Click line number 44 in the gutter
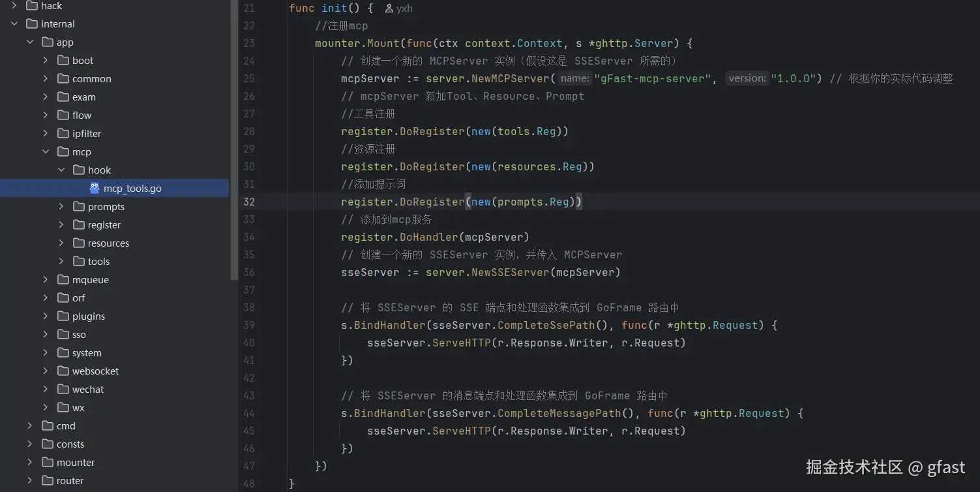Screen dimensions: 980x492 [x=248, y=413]
